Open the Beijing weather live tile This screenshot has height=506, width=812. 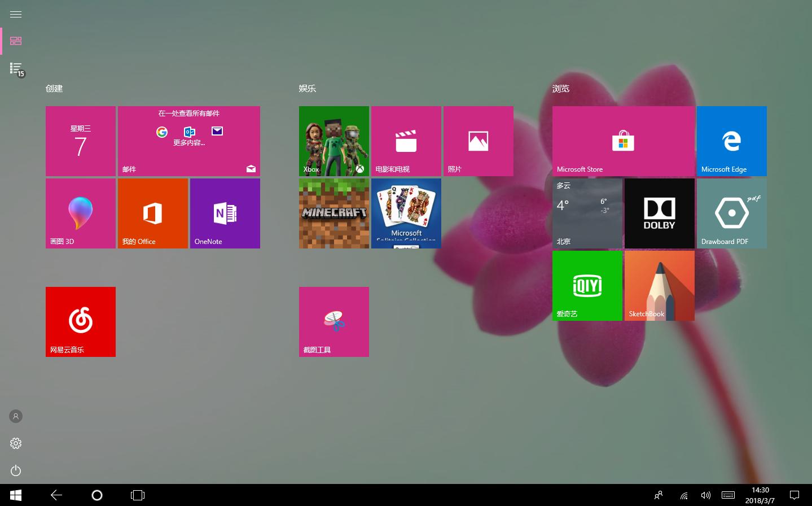587,213
